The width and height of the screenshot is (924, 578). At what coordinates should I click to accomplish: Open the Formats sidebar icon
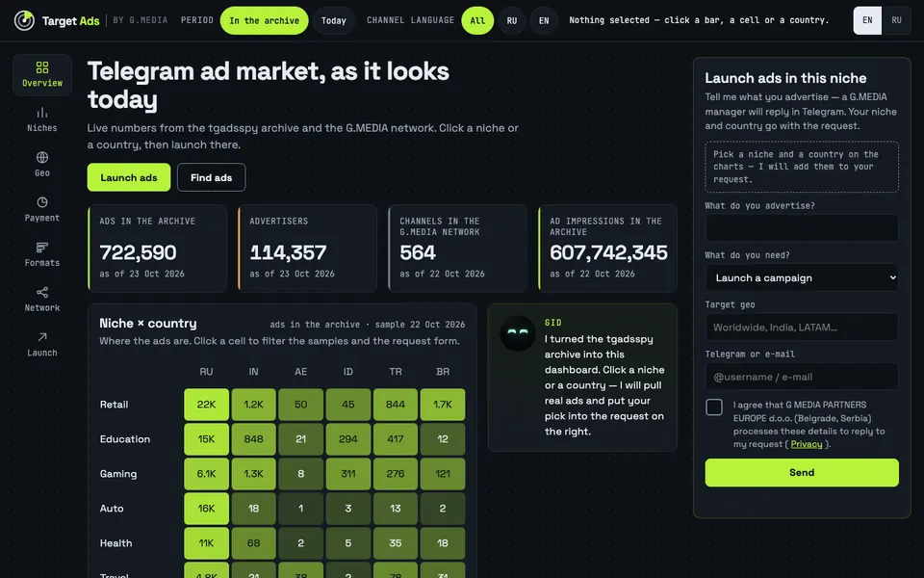[x=42, y=248]
